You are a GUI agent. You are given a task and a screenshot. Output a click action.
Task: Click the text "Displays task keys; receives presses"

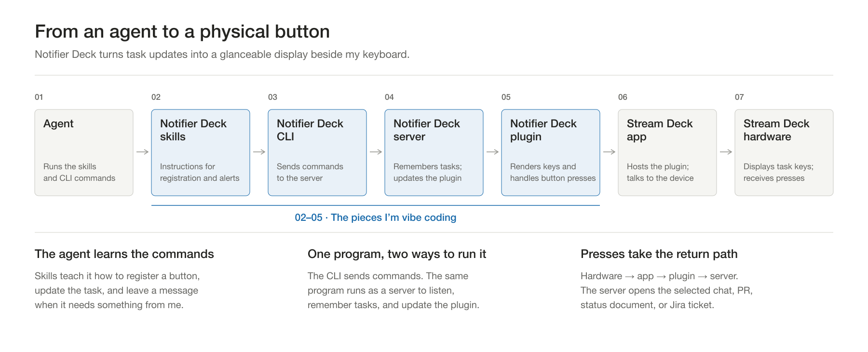coord(778,172)
